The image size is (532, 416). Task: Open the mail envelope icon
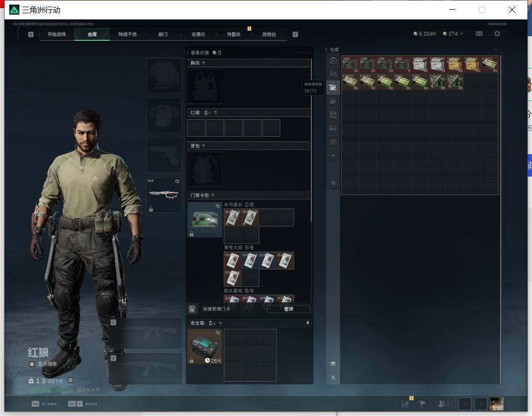coord(479,34)
